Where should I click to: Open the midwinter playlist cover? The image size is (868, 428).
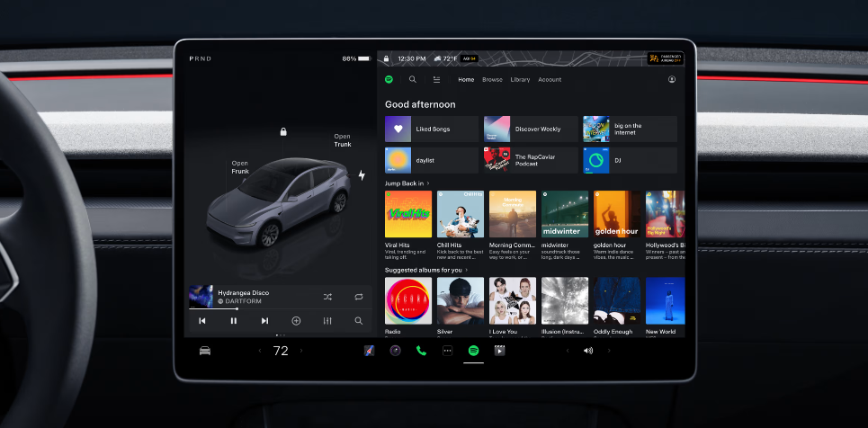pos(565,214)
